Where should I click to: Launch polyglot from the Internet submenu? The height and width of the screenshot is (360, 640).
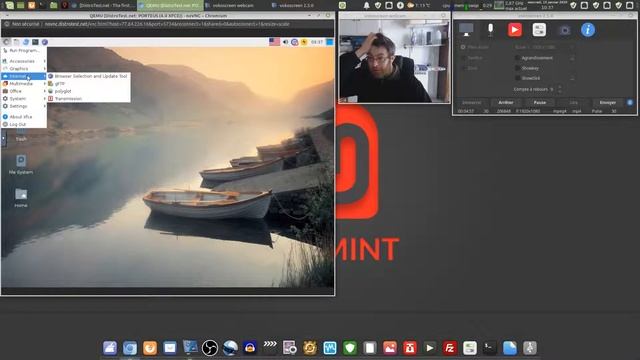pyautogui.click(x=89, y=91)
